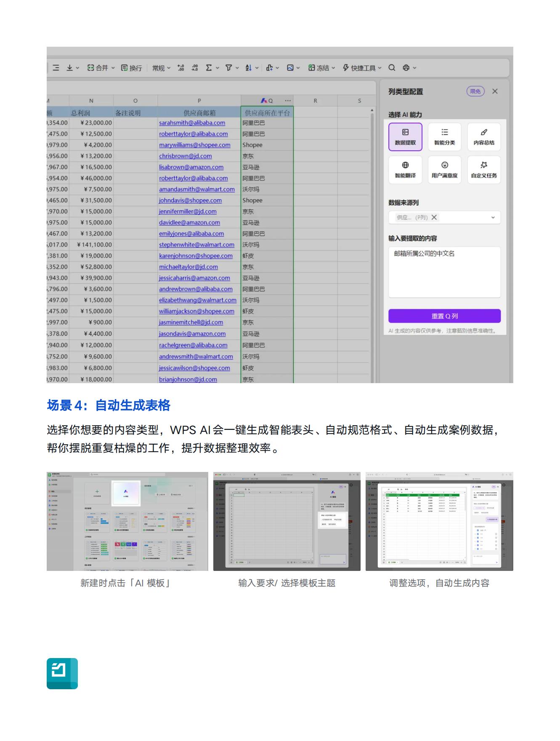Click the 邮箱所属公司的中文名 input box
The height and width of the screenshot is (741, 560).
coord(444,272)
